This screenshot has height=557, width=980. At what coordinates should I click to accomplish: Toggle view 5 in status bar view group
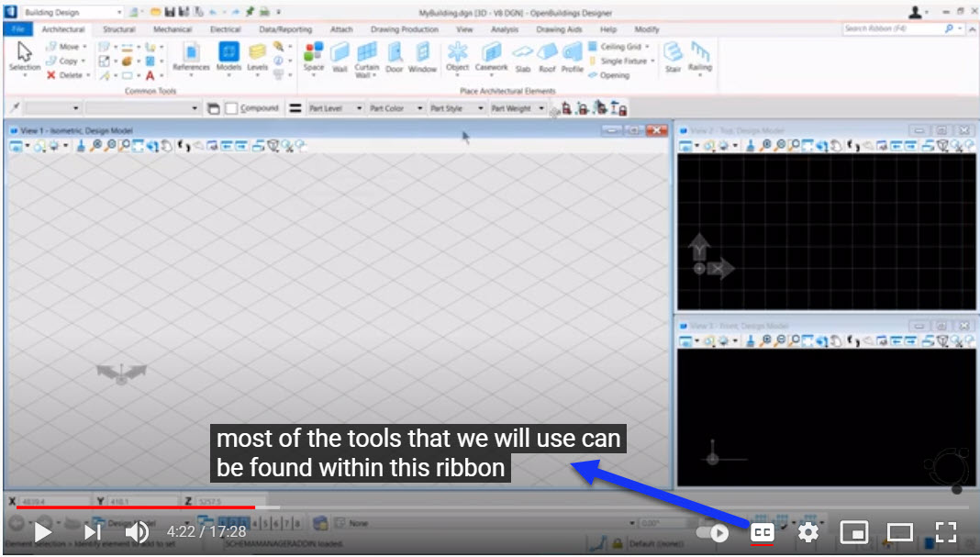pyautogui.click(x=265, y=523)
